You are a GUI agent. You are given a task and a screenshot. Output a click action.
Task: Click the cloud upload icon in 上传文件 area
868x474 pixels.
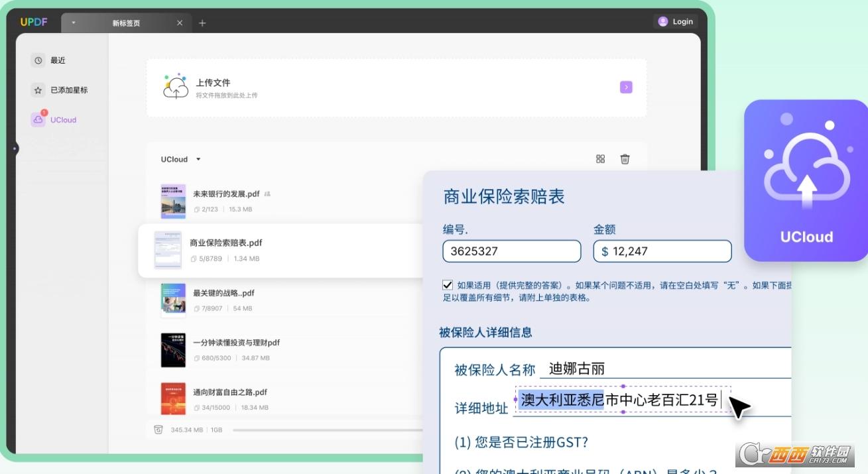click(x=176, y=87)
